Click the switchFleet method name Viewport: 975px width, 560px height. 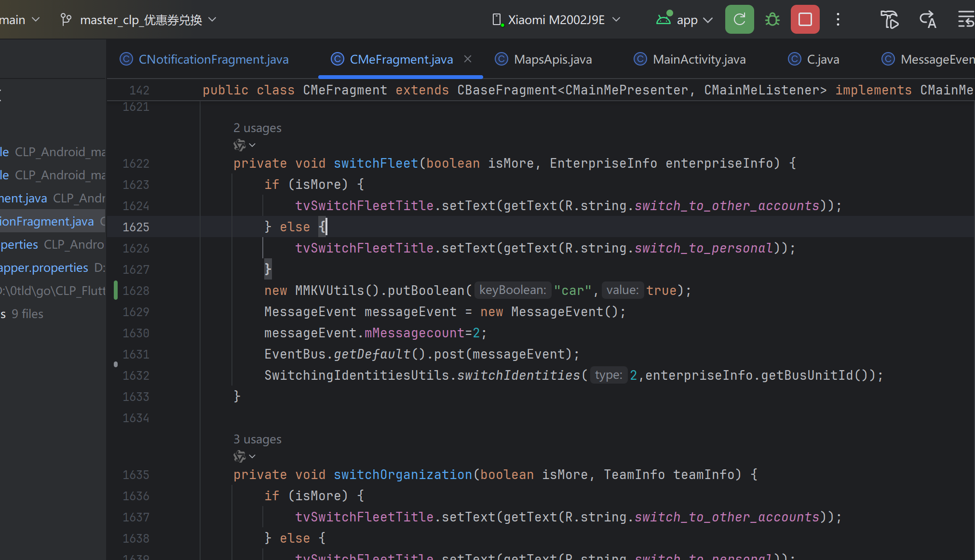click(376, 163)
